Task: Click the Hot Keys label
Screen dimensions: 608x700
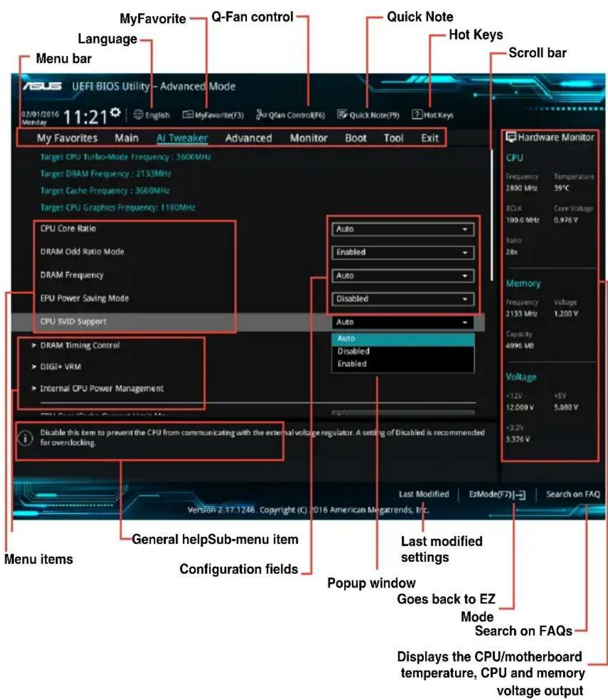Action: point(439,115)
